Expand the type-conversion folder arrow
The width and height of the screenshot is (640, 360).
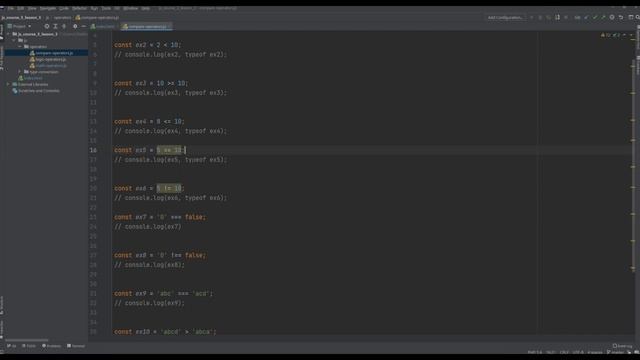pos(20,72)
